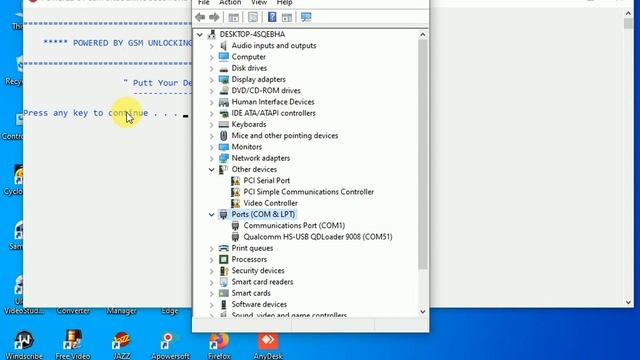The height and width of the screenshot is (360, 640).
Task: Click the Network adapters icon
Action: [223, 158]
